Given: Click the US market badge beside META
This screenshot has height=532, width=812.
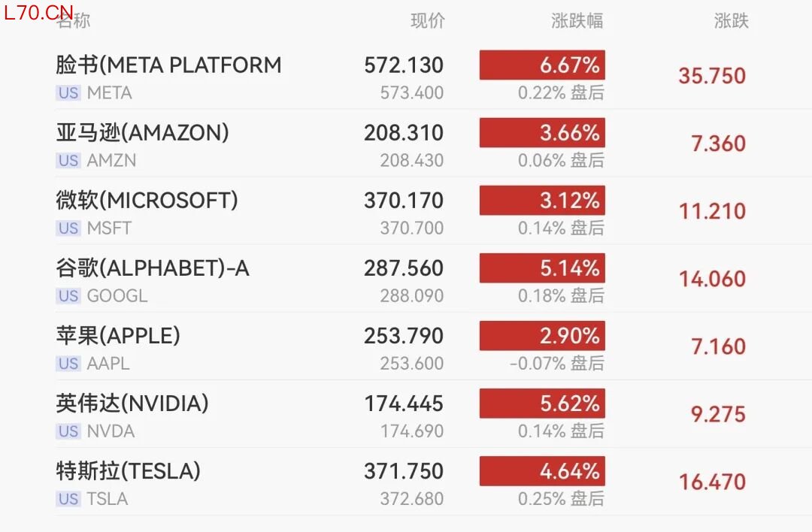Looking at the screenshot, I should [68, 93].
